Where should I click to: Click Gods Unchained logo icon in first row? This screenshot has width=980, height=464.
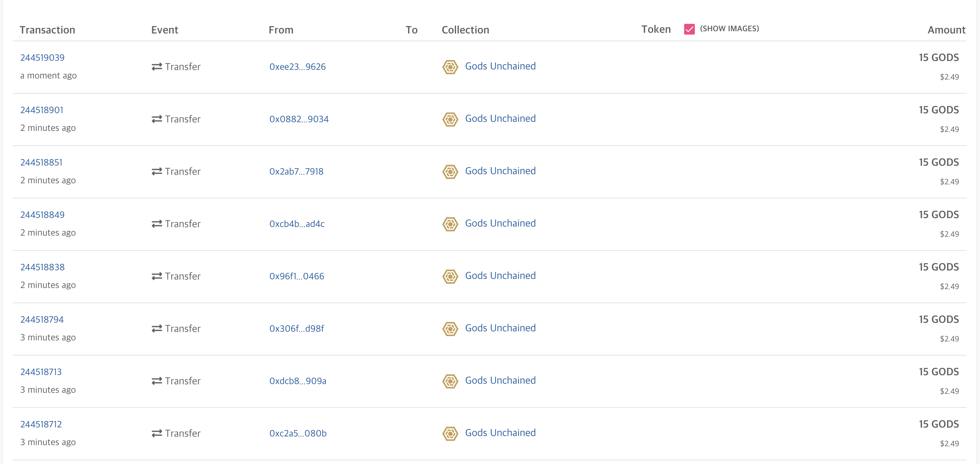point(450,67)
